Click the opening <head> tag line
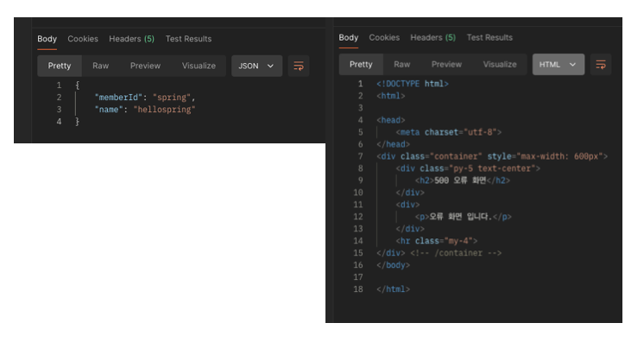This screenshot has width=644, height=342. [x=390, y=120]
